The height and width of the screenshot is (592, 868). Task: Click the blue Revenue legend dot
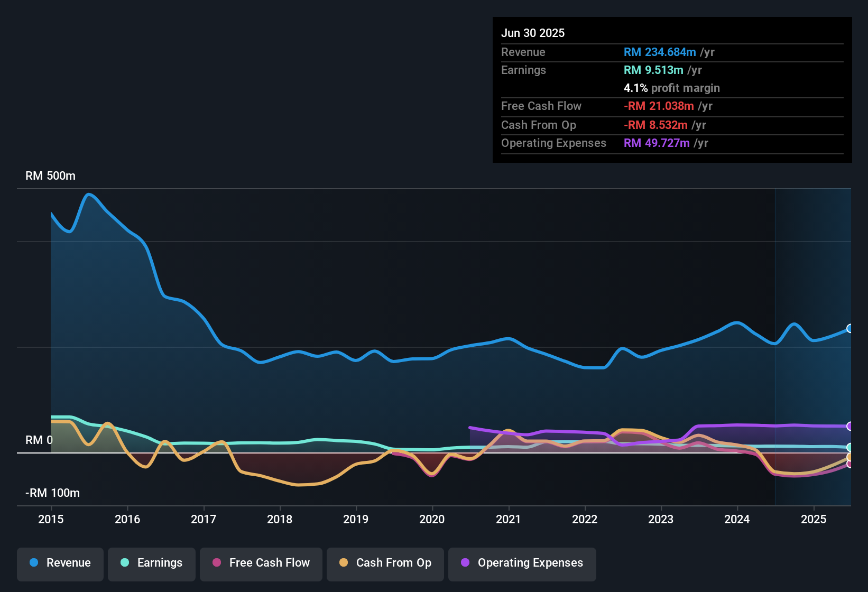tap(33, 563)
